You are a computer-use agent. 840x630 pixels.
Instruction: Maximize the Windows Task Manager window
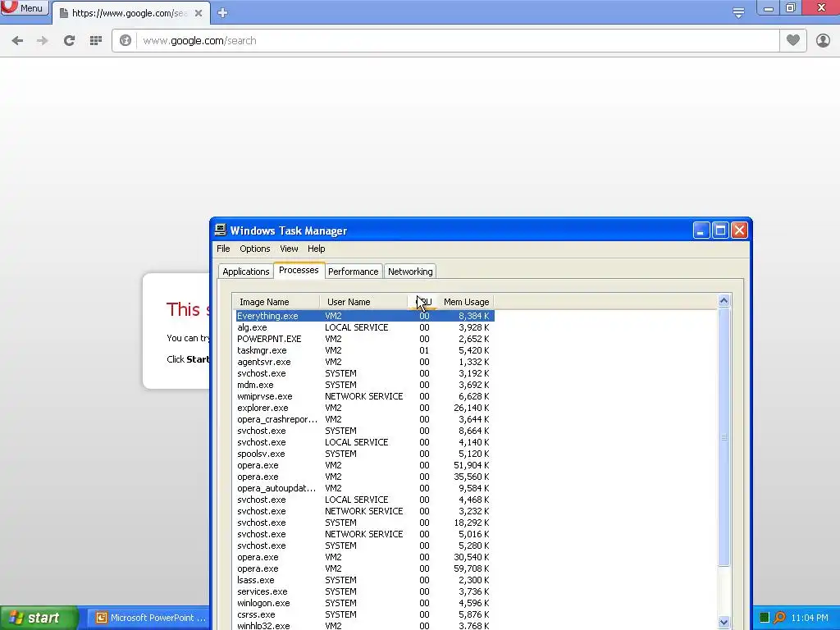coord(720,231)
